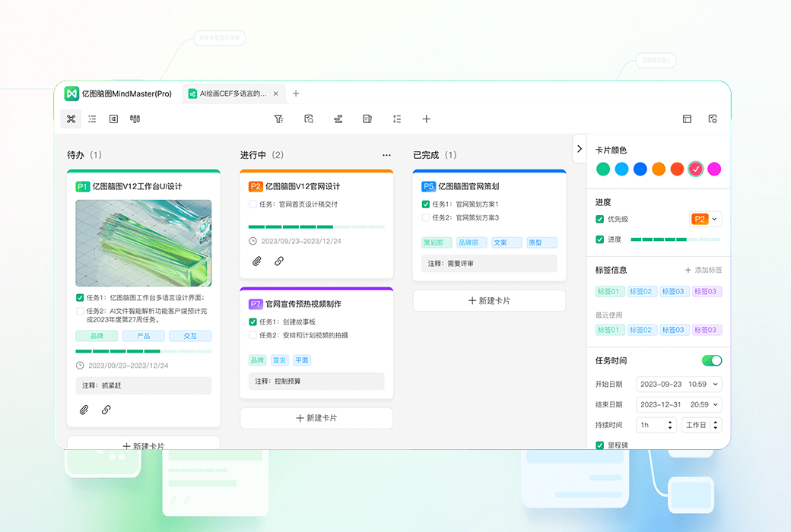The height and width of the screenshot is (532, 791).
Task: Collapse the right side panel arrow
Action: point(580,149)
